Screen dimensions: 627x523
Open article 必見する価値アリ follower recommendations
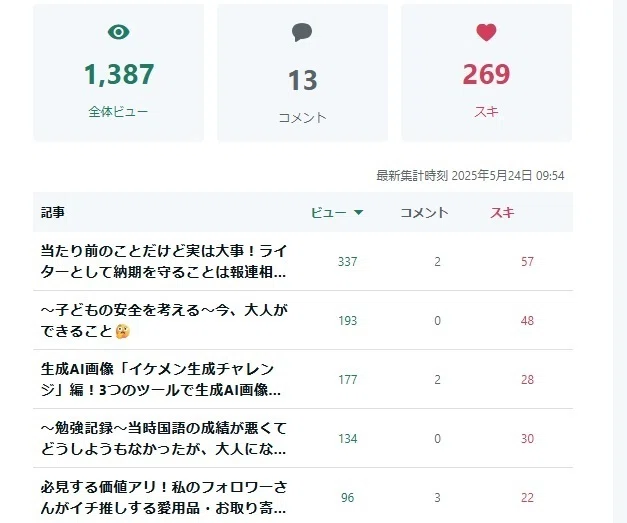(x=164, y=497)
